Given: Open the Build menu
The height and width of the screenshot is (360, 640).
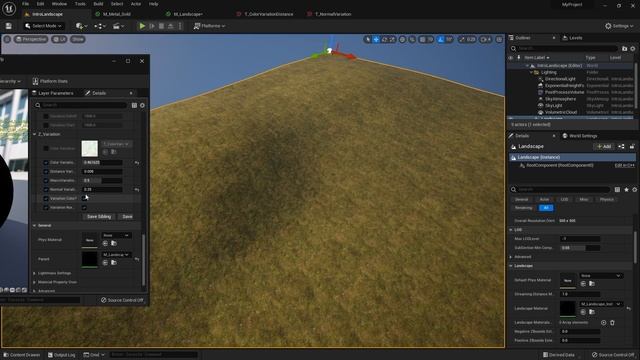Looking at the screenshot, I should coord(98,4).
